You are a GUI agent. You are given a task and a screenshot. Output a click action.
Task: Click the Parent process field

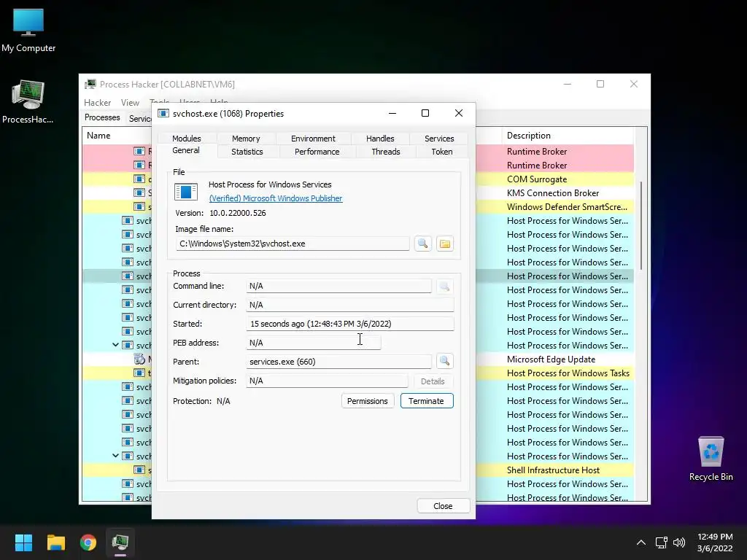(338, 362)
